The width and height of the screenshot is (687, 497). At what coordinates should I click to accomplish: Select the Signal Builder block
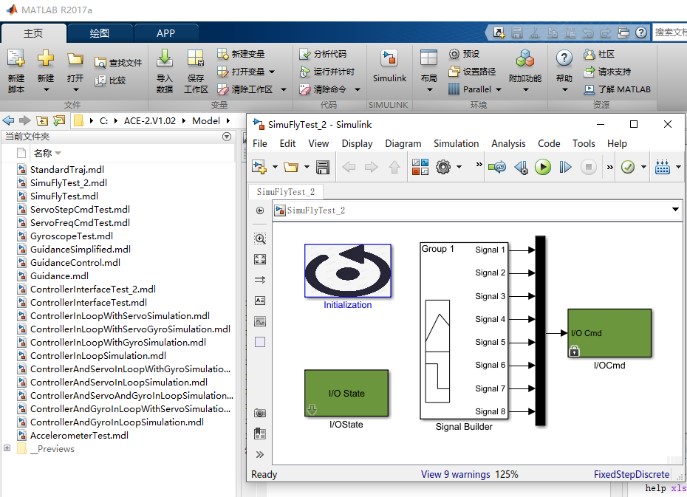click(x=464, y=331)
